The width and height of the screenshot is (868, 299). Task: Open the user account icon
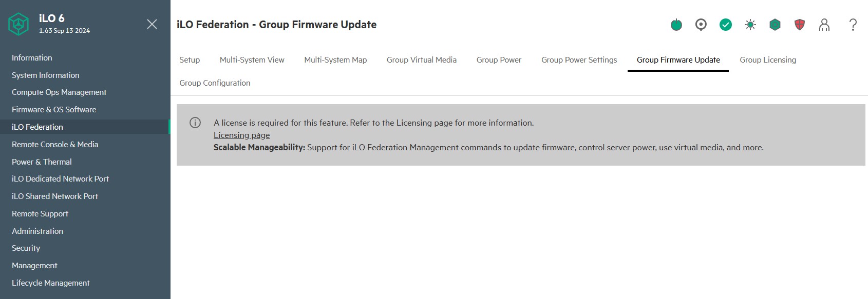pos(824,25)
